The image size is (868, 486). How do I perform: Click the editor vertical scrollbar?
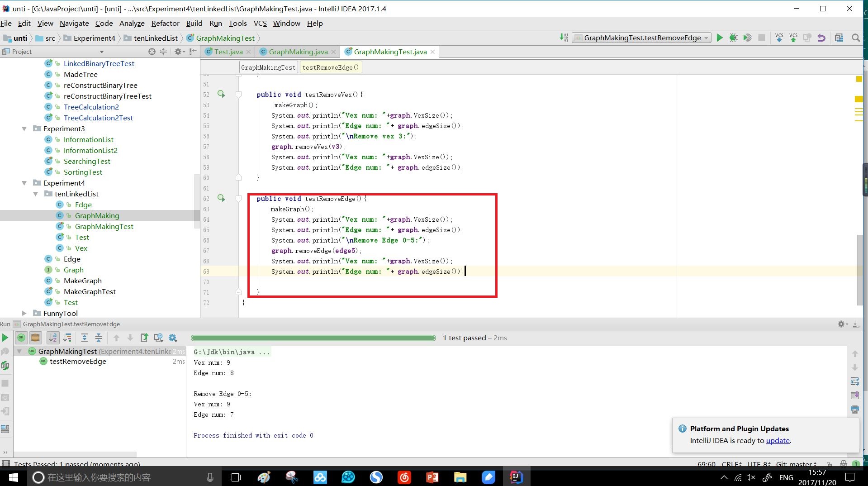859,270
